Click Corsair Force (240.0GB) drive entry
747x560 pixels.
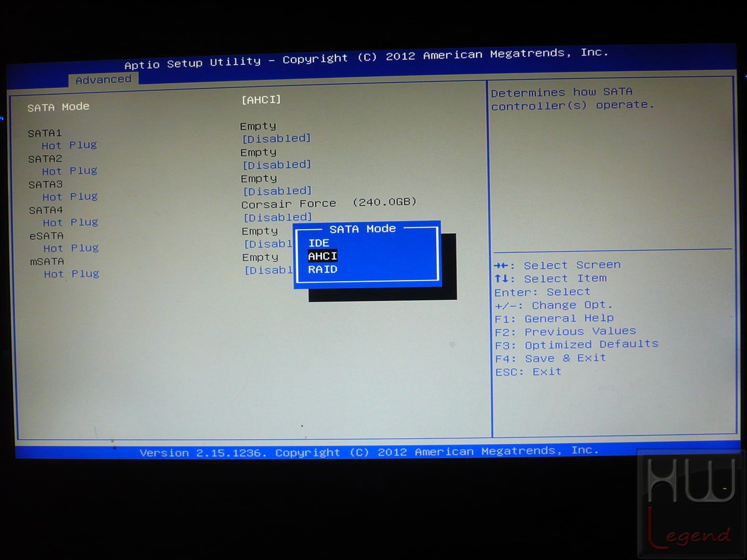tap(329, 204)
